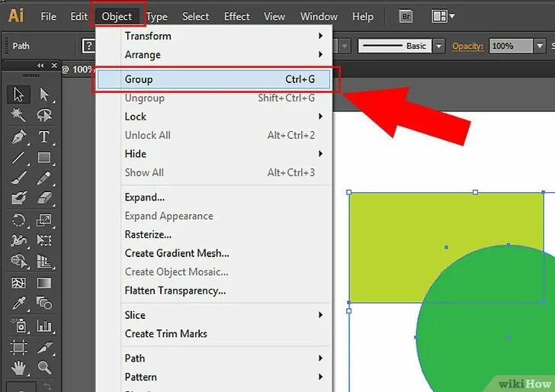This screenshot has width=555, height=392.
Task: Choose Group from the Object menu
Action: [x=213, y=79]
